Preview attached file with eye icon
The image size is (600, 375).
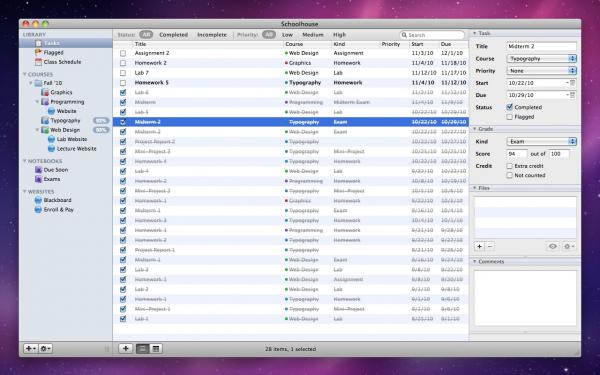[553, 246]
